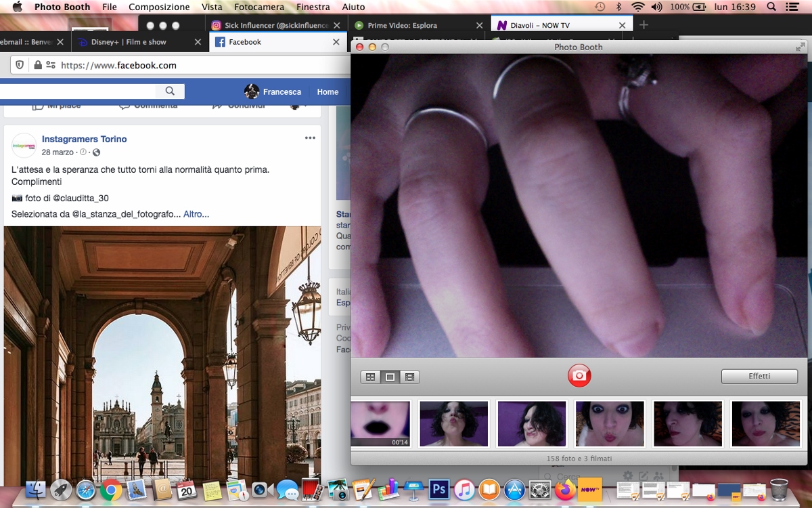
Task: Select the last thumbnail in the Photo Booth strip
Action: click(765, 424)
